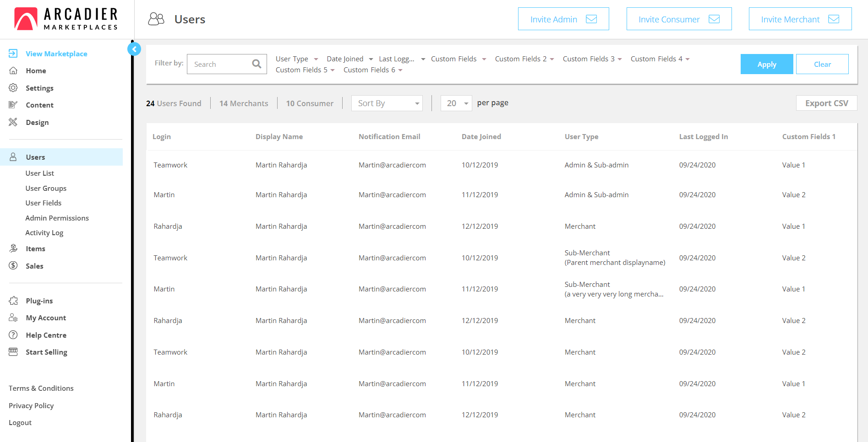
Task: Click the Plug-ins puzzle icon
Action: click(x=13, y=301)
